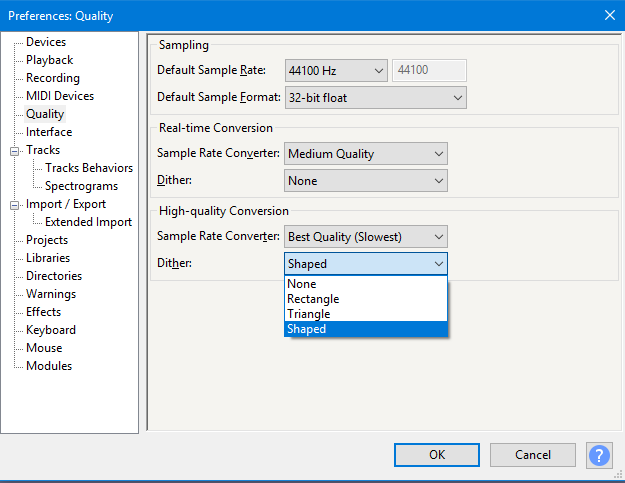Screen dimensions: 625x483
Task: Open the Keyboard preferences page
Action: tap(51, 330)
